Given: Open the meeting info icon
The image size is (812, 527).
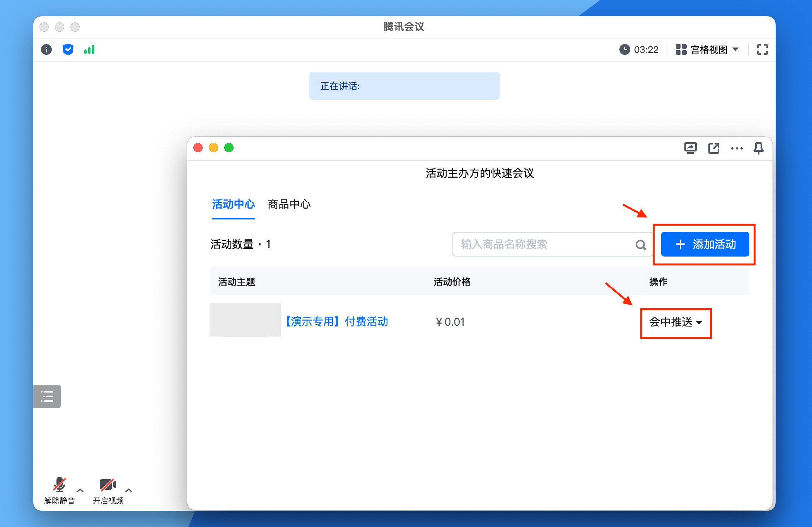Looking at the screenshot, I should pos(46,49).
